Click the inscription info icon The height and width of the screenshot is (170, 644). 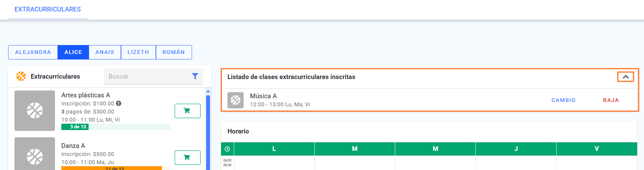click(x=119, y=103)
